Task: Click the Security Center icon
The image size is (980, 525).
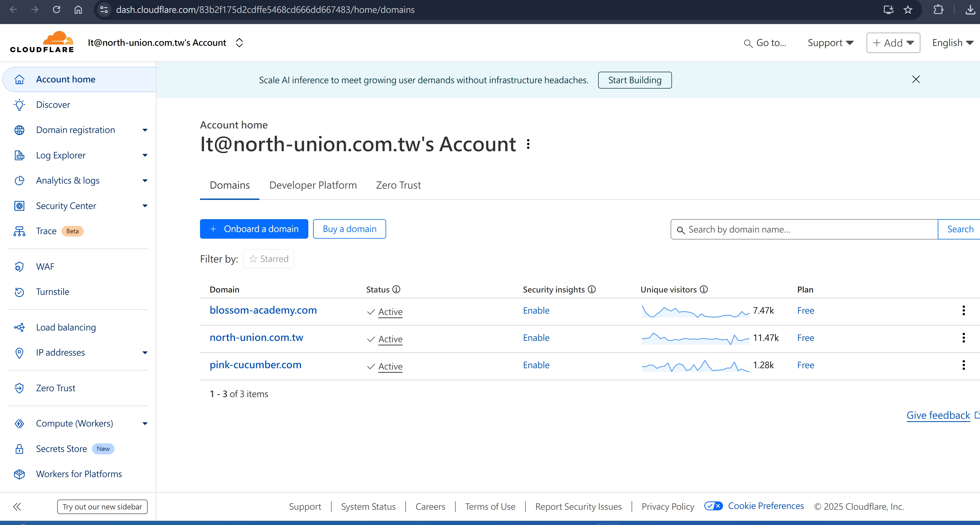Action: (x=20, y=206)
